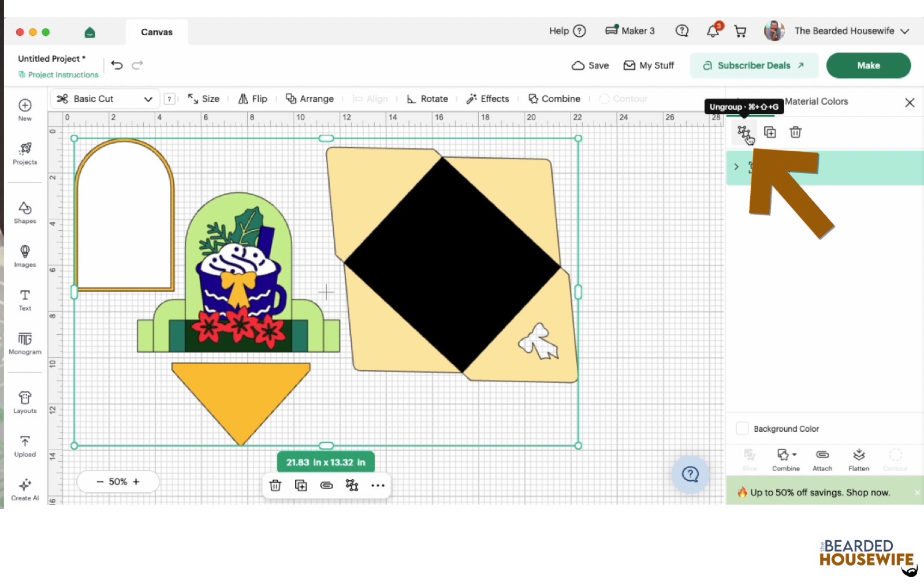Image resolution: width=924 pixels, height=587 pixels.
Task: Click the Ungroup icon in the layers panel
Action: point(744,132)
